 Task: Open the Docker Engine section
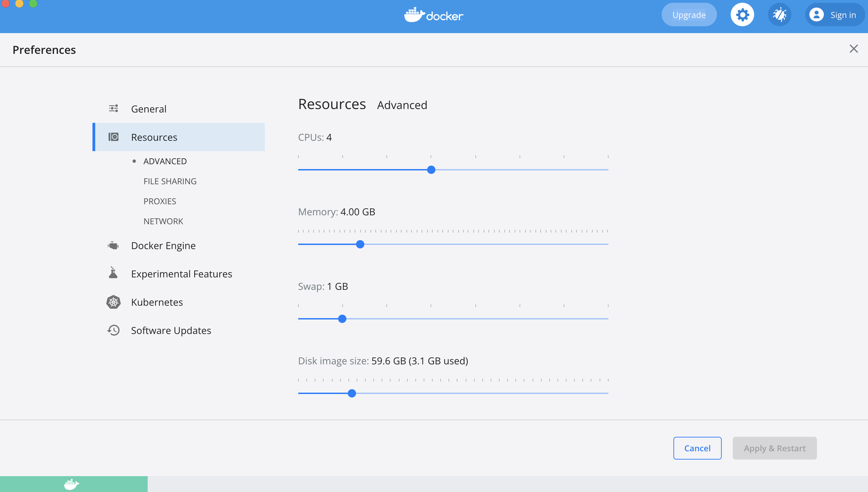(x=179, y=245)
